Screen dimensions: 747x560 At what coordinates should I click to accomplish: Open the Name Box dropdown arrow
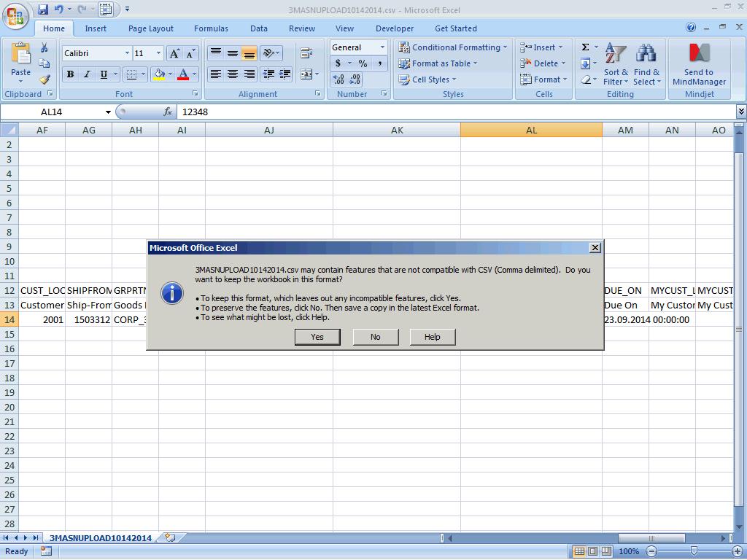[x=108, y=112]
